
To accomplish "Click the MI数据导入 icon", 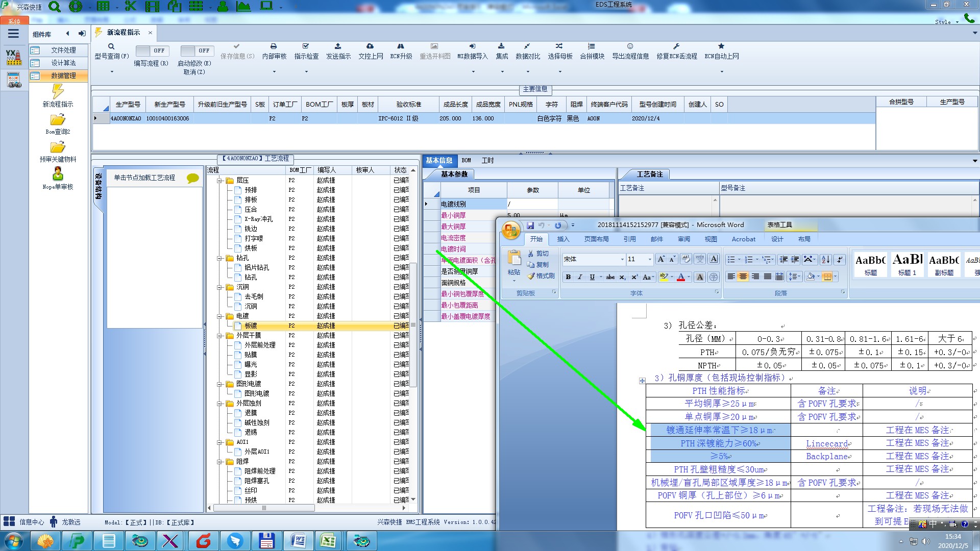I will [x=472, y=46].
